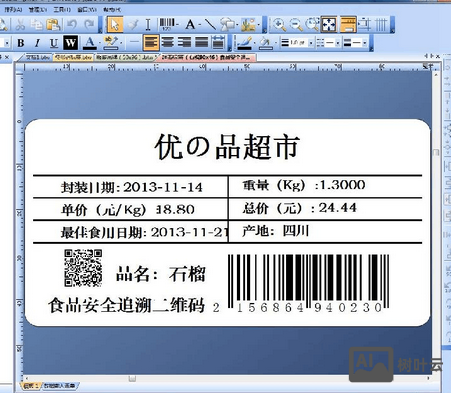
Task: Click the Paste clipboard icon
Action: pyautogui.click(x=53, y=25)
